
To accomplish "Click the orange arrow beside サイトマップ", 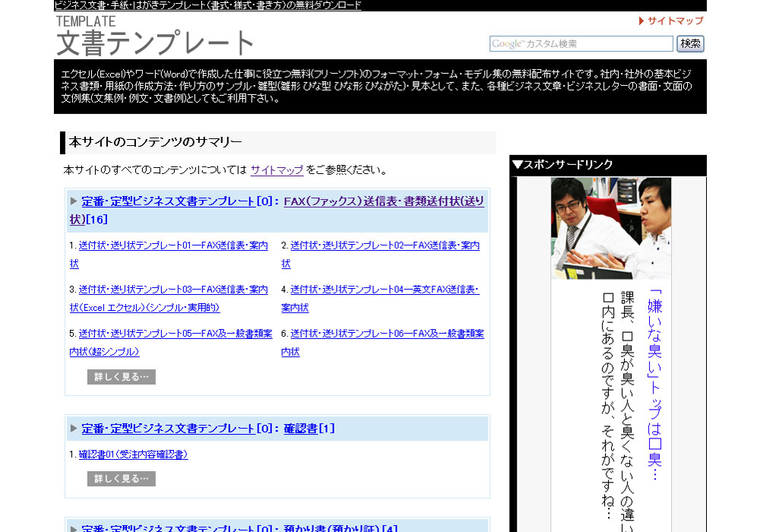I will [641, 21].
